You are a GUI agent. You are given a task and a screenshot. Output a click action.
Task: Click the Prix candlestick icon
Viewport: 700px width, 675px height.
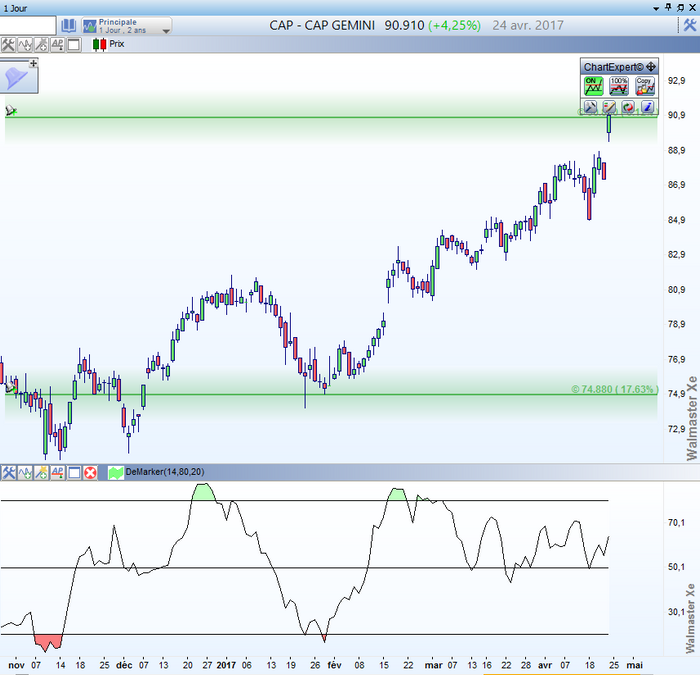(x=100, y=44)
